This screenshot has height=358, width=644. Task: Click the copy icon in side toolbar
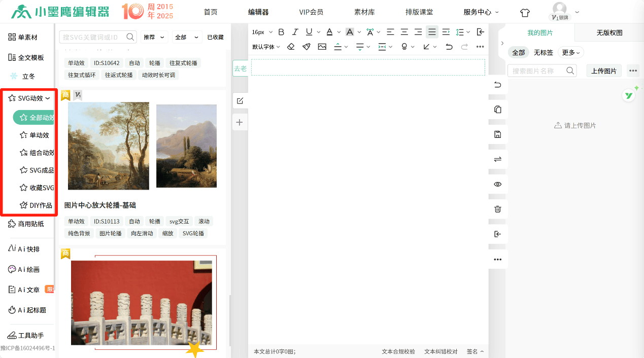tap(497, 110)
